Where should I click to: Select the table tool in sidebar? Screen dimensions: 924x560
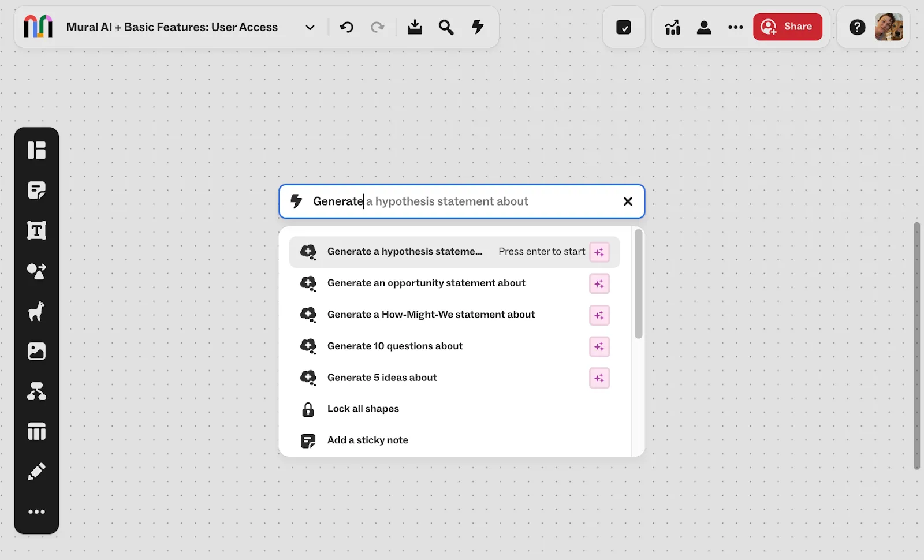[x=36, y=431]
